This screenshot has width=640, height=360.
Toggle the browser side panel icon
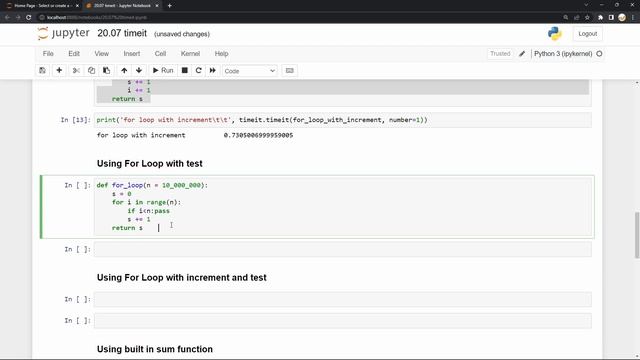[x=611, y=18]
